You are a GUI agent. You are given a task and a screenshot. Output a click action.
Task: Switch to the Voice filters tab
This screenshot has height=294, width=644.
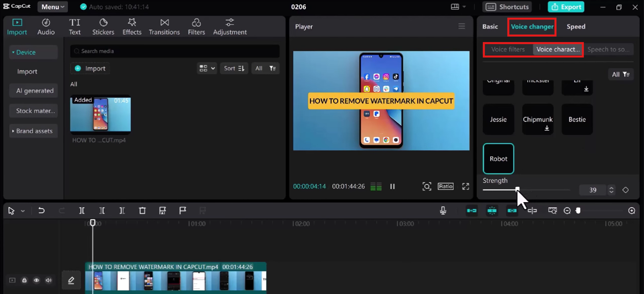point(508,49)
